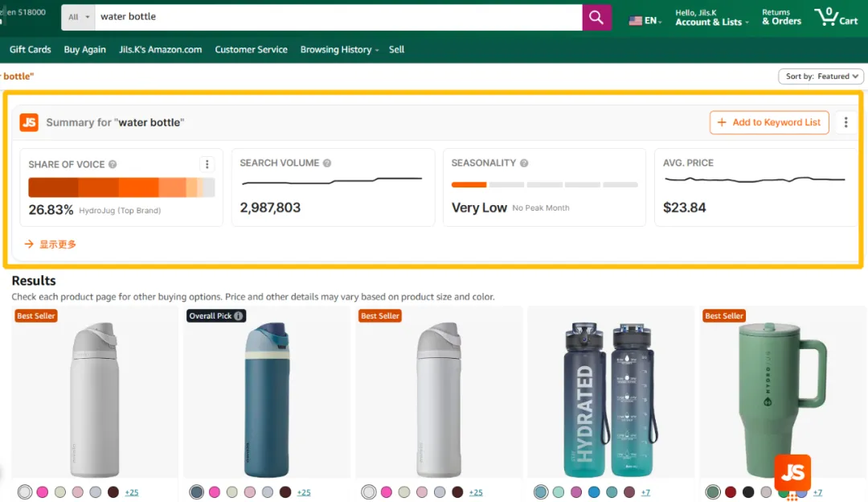Expand EN language selector

click(x=653, y=20)
